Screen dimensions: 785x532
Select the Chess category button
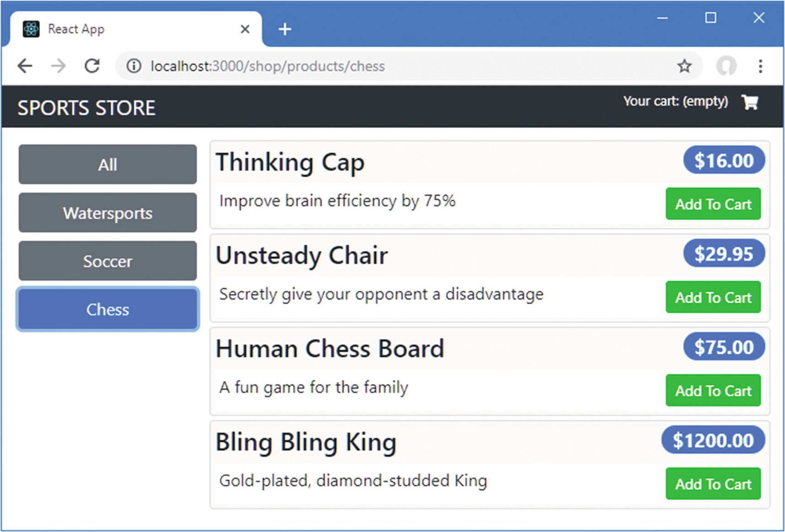[108, 309]
